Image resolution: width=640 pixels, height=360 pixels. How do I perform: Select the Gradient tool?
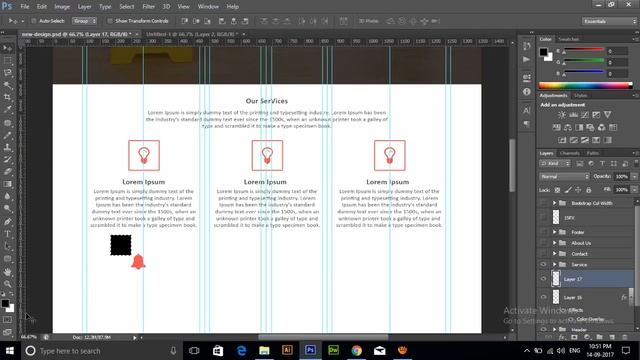point(7,184)
